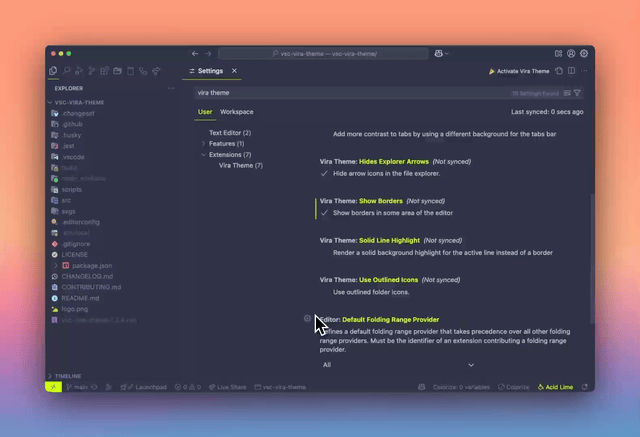Viewport: 640px width, 437px height.
Task: Go forward with the right arrow
Action: click(208, 53)
